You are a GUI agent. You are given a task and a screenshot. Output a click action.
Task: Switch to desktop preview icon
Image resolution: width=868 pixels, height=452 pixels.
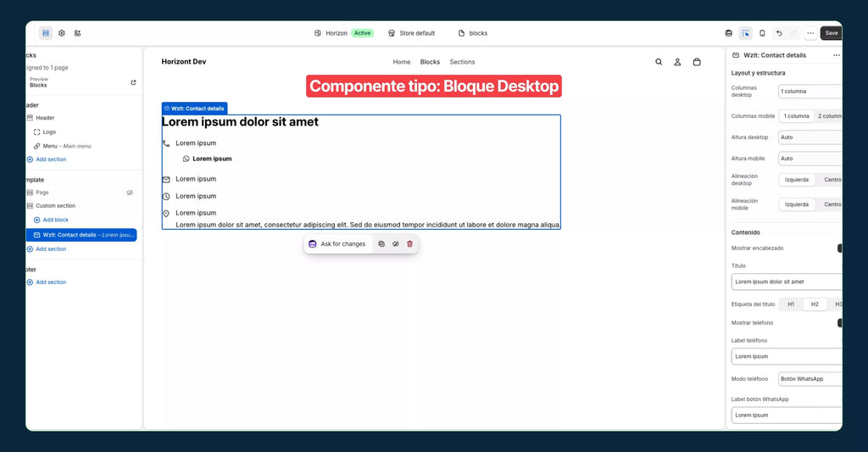[x=728, y=33]
